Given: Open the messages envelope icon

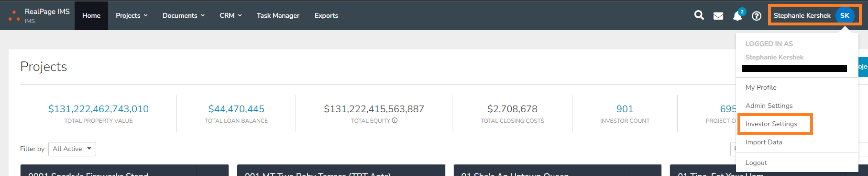Looking at the screenshot, I should [718, 16].
